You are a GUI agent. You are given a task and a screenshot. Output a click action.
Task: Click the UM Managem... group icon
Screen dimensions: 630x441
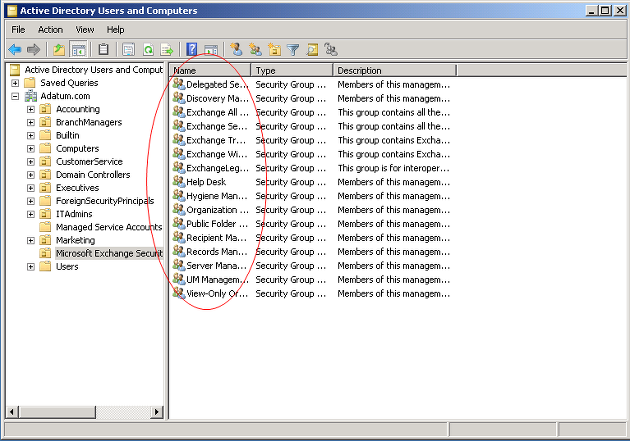pyautogui.click(x=179, y=279)
